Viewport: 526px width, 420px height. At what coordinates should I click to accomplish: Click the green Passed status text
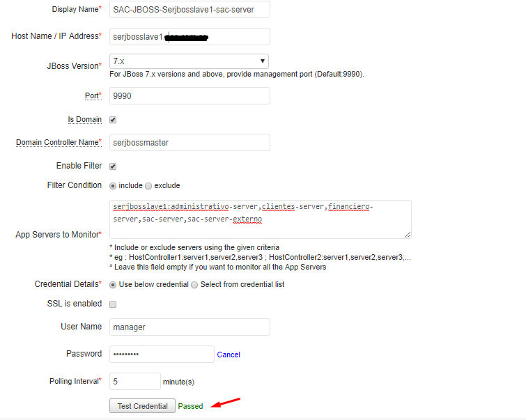190,406
